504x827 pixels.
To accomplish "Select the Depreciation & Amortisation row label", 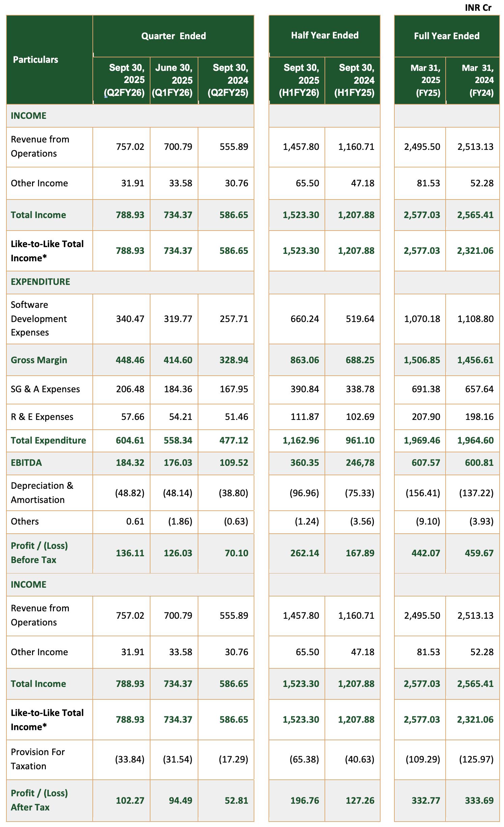I will (42, 493).
